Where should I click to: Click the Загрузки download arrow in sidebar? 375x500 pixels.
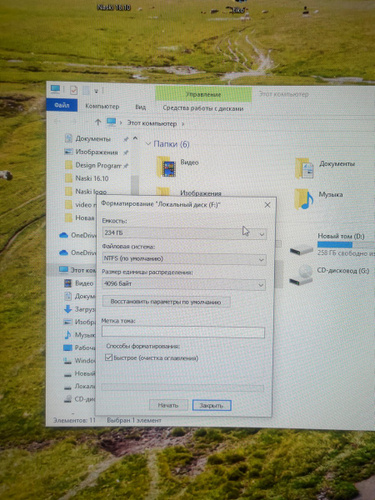pyautogui.click(x=68, y=309)
